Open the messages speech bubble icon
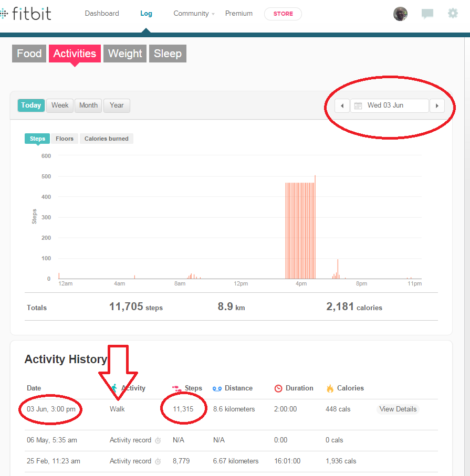 point(427,14)
